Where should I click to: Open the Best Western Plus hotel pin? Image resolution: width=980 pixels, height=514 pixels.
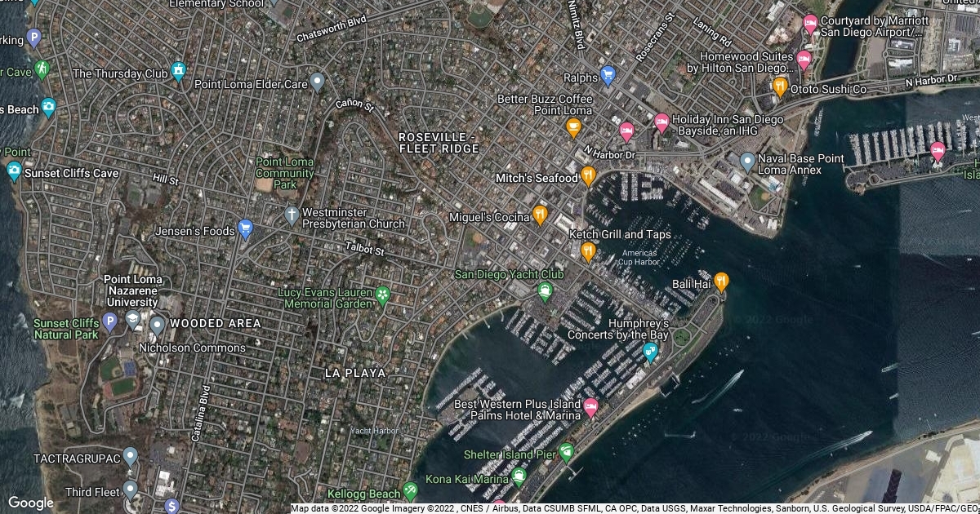point(590,406)
